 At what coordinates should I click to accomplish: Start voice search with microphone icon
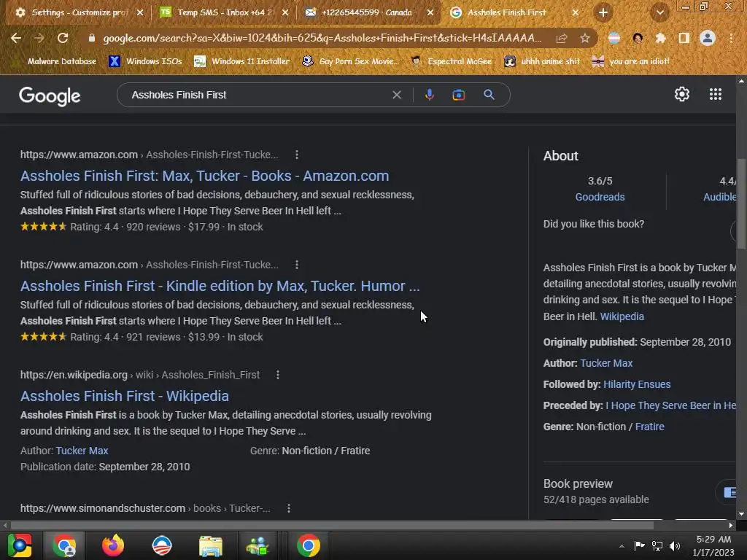(429, 95)
